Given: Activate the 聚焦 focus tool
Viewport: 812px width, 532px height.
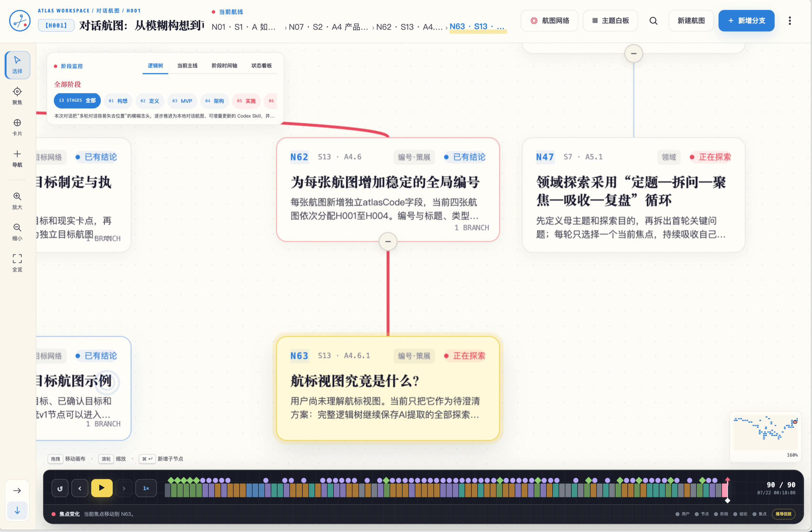Looking at the screenshot, I should click(17, 96).
